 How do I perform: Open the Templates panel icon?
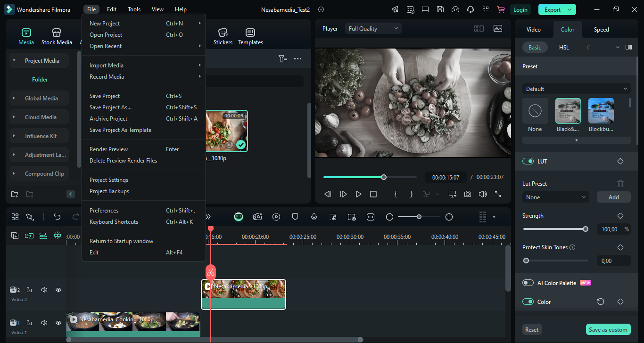(250, 33)
